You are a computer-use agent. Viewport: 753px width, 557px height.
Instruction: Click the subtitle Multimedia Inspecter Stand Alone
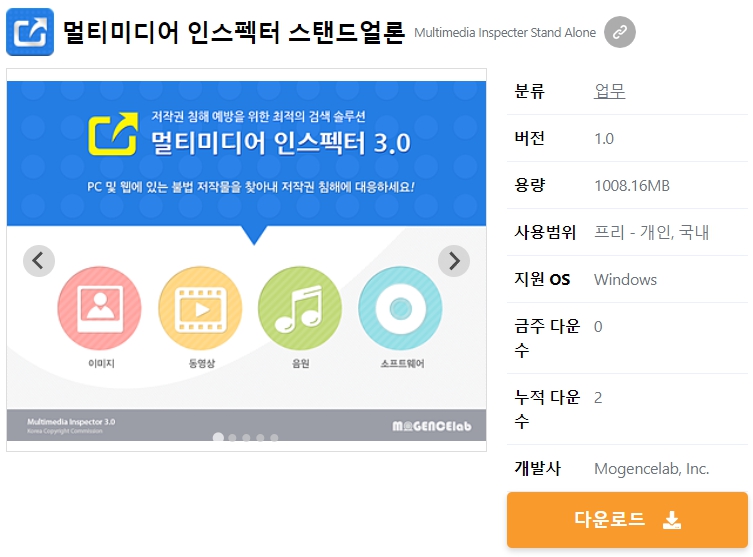click(x=505, y=33)
